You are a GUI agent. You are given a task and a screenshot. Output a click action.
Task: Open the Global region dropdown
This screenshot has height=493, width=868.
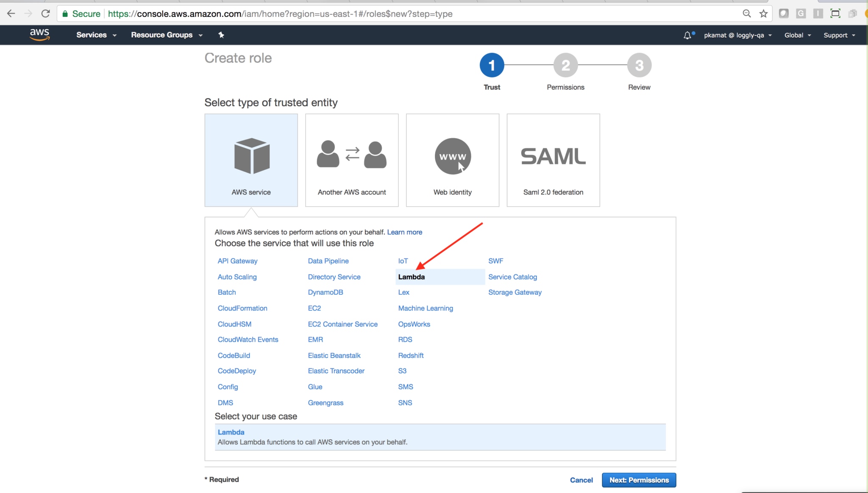pos(797,35)
